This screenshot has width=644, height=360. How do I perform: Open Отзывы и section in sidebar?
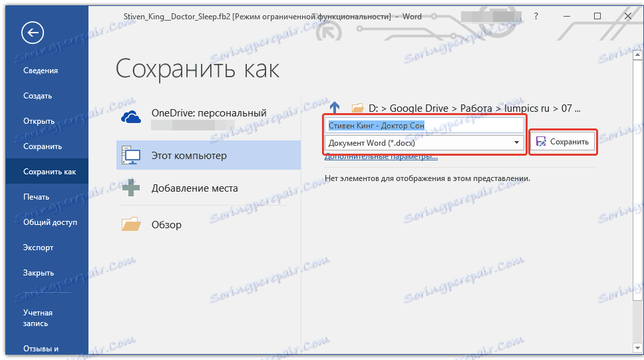[x=41, y=349]
